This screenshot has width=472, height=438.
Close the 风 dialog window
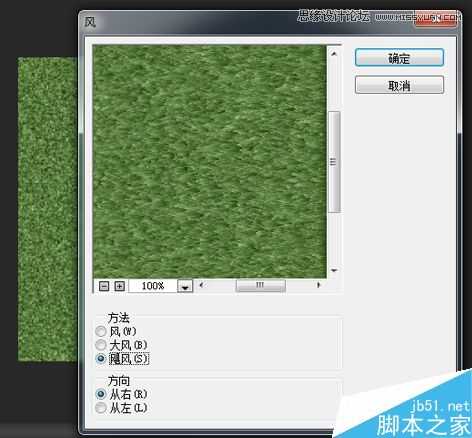point(437,19)
